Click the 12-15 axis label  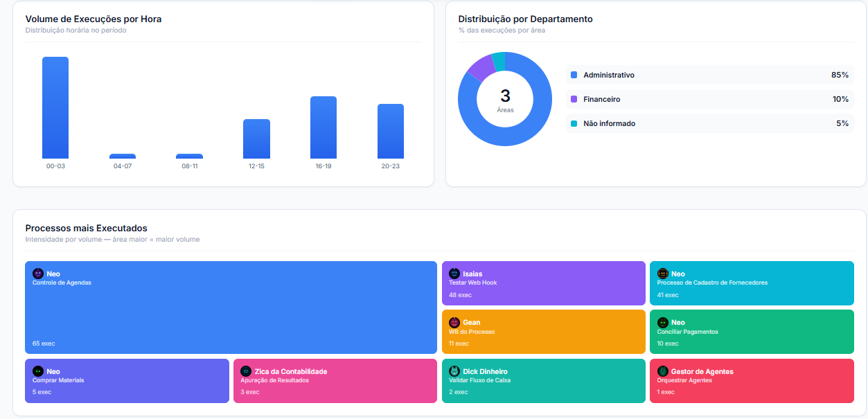256,166
